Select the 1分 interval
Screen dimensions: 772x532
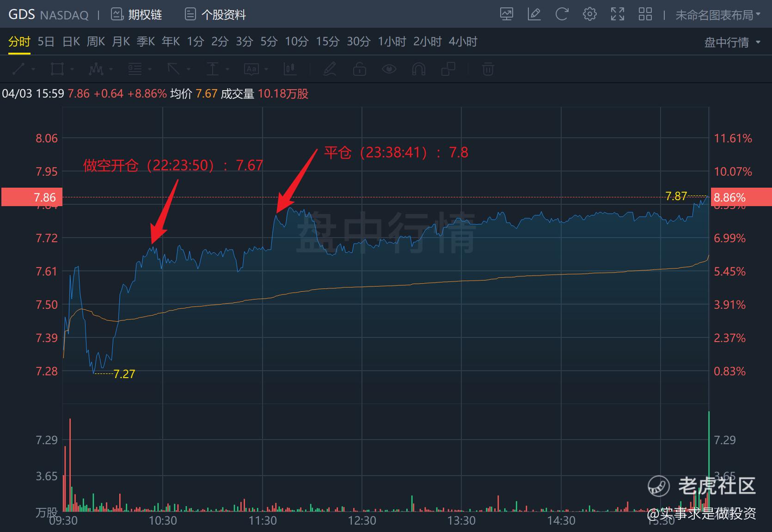(x=196, y=42)
